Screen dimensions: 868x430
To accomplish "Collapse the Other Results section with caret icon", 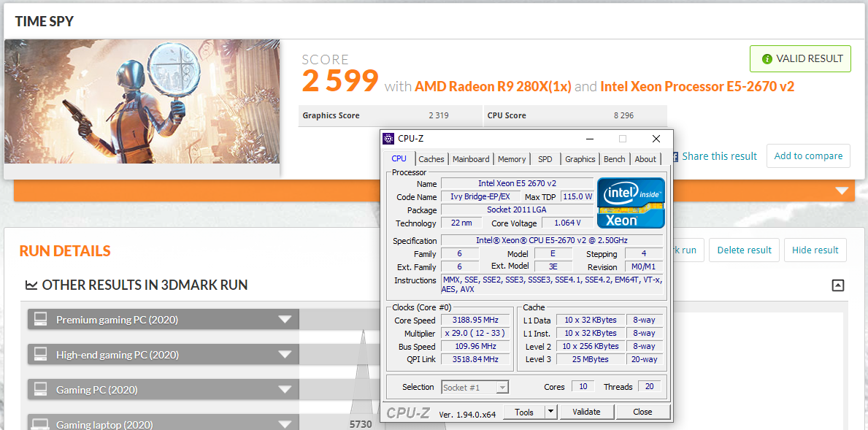I will [x=838, y=285].
